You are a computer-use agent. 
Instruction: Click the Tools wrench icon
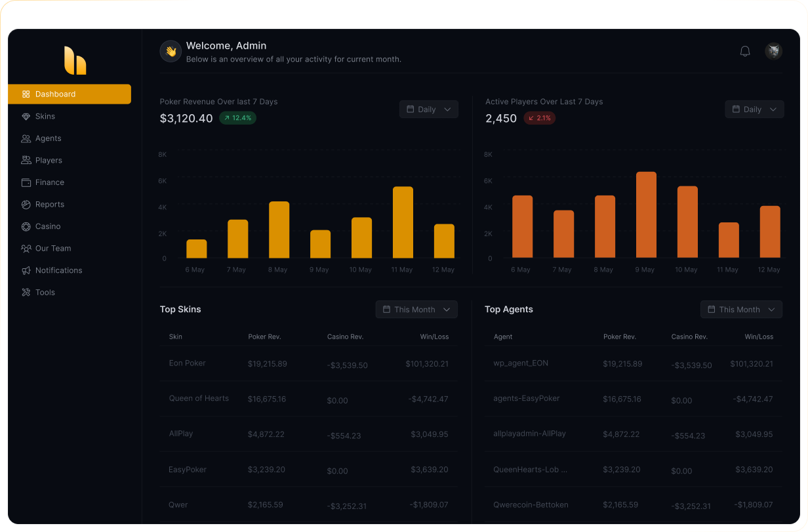pos(26,293)
